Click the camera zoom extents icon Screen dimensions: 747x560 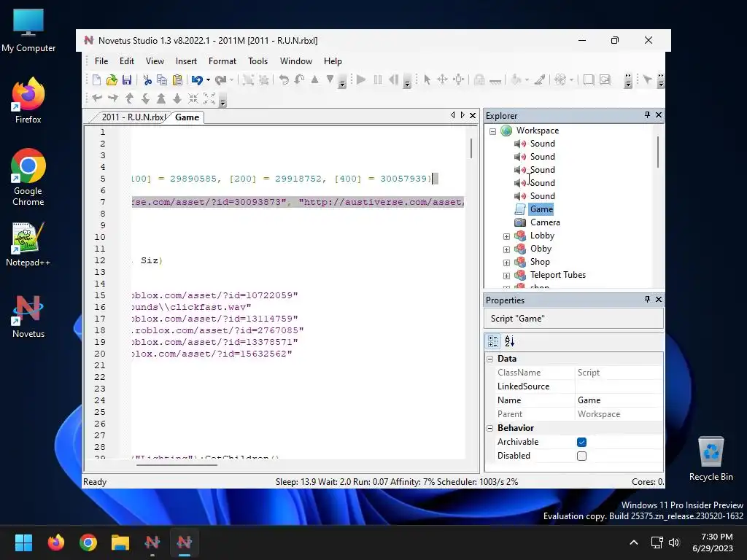(x=209, y=98)
